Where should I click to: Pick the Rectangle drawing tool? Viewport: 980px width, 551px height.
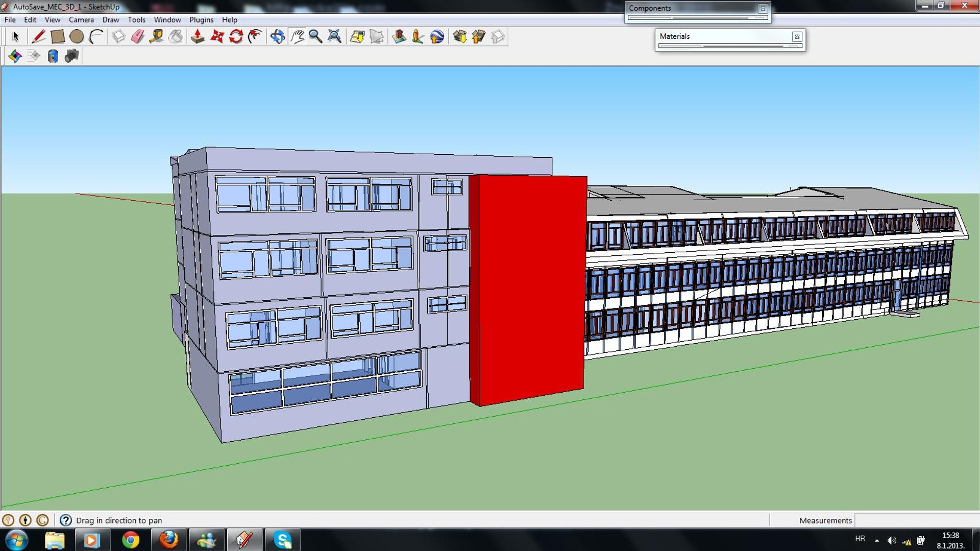tap(58, 37)
